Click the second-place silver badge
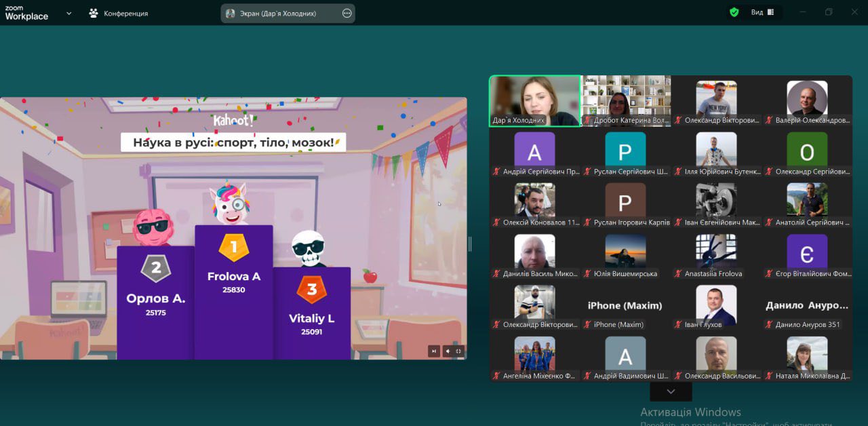The width and height of the screenshot is (868, 426). click(156, 267)
